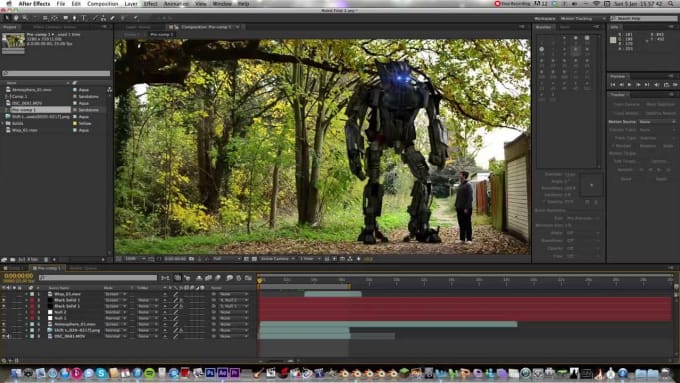The height and width of the screenshot is (383, 680).
Task: Toggle hide shy layers button
Action: click(198, 278)
